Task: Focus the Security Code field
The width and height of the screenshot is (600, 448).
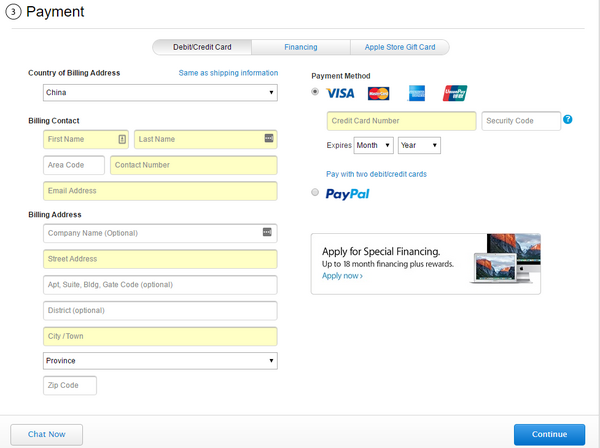Action: (521, 121)
